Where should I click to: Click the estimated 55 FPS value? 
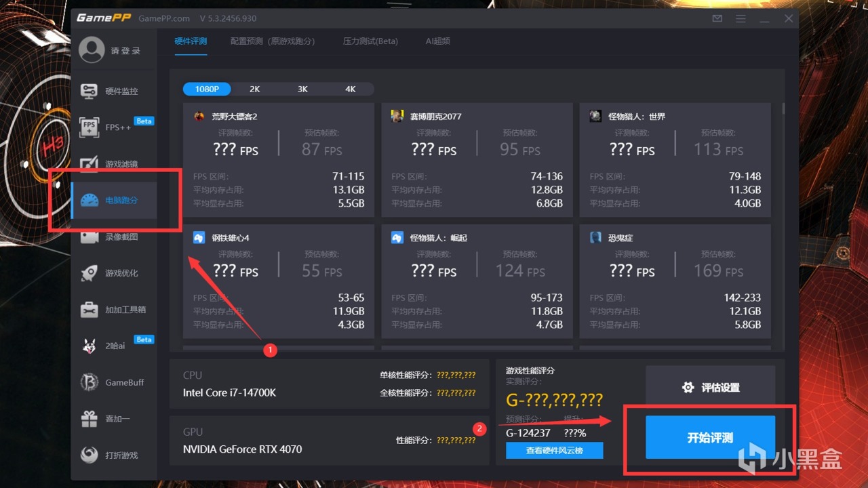321,271
